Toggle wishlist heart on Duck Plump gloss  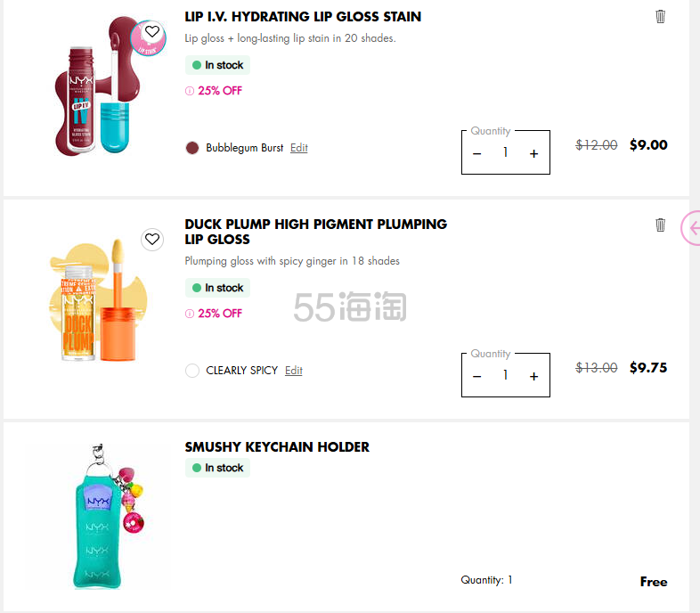[x=152, y=240]
